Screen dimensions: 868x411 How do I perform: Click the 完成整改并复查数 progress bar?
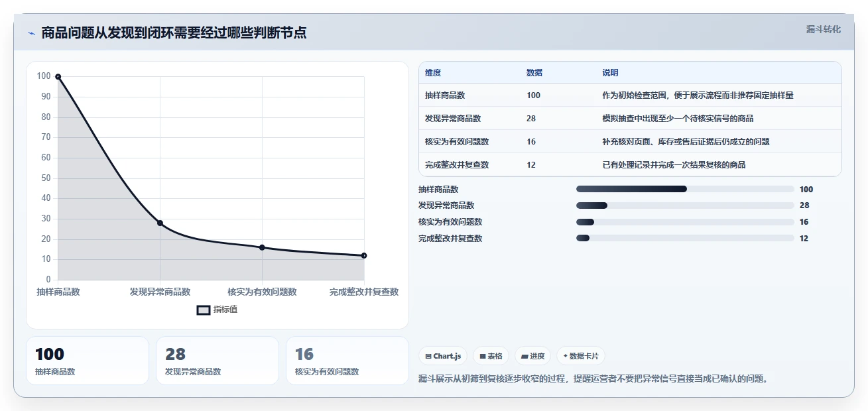tap(685, 239)
